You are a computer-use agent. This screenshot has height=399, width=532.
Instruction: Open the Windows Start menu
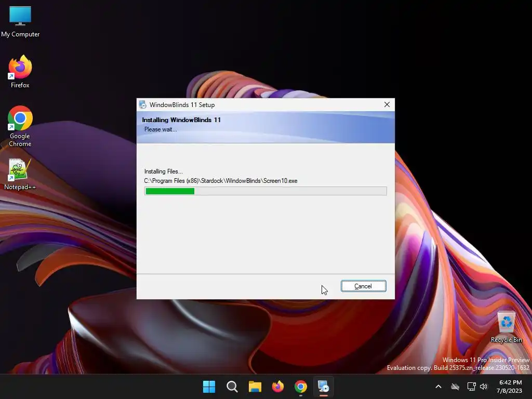(x=209, y=387)
